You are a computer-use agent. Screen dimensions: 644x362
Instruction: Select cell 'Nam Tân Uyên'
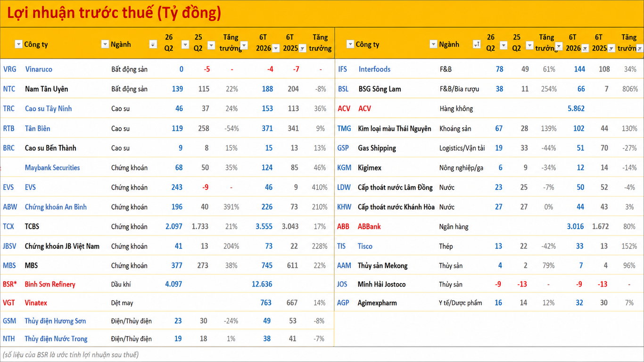coord(46,89)
